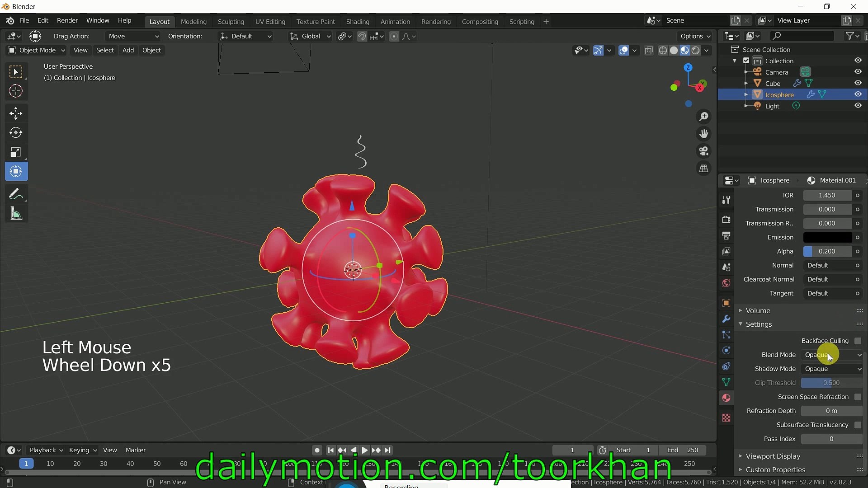This screenshot has width=868, height=488.
Task: Enable Screen Space Refraction checkbox
Action: click(x=858, y=397)
